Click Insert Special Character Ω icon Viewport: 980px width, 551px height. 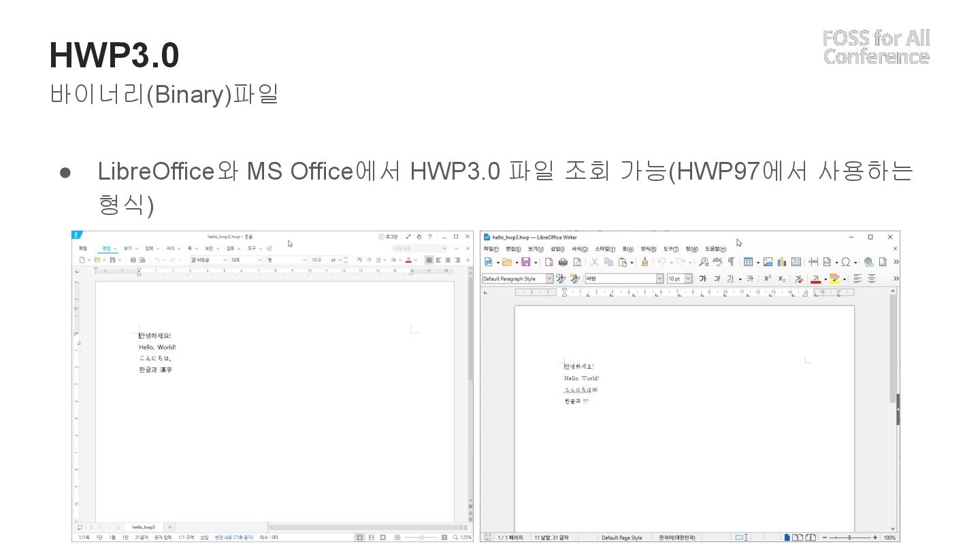point(846,262)
